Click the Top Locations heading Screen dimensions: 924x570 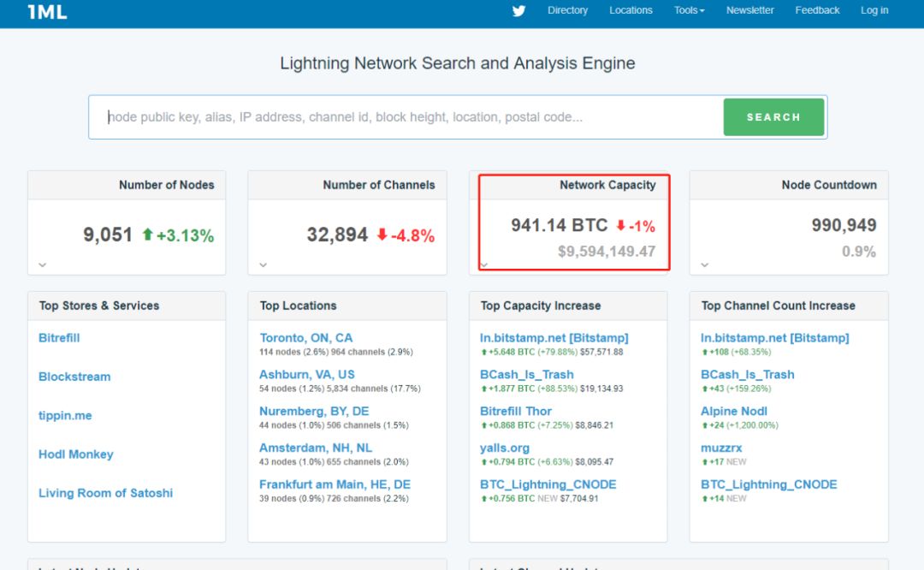pos(299,306)
